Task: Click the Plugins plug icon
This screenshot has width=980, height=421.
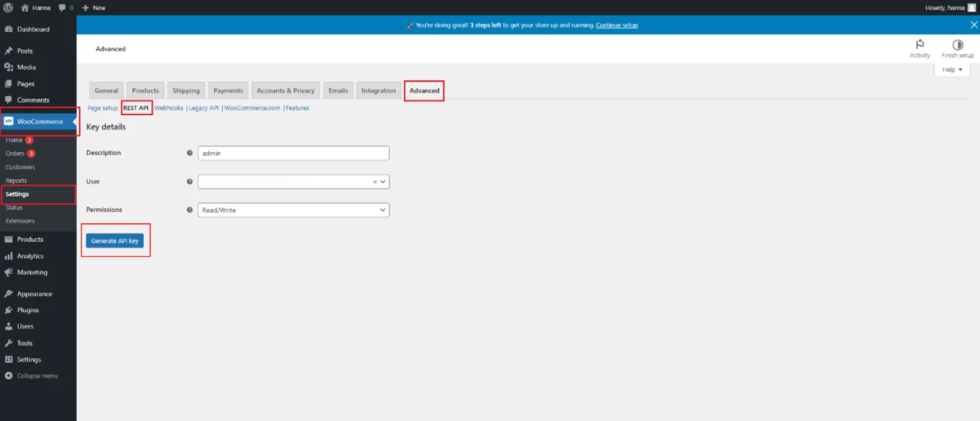Action: [9, 310]
